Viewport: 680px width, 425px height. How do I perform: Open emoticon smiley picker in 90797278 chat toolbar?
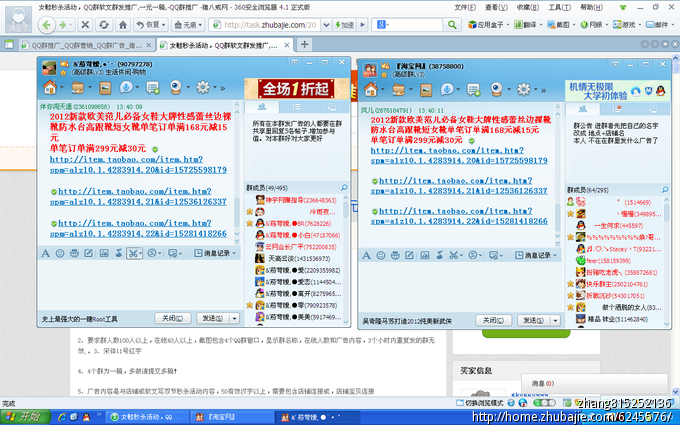click(x=60, y=253)
